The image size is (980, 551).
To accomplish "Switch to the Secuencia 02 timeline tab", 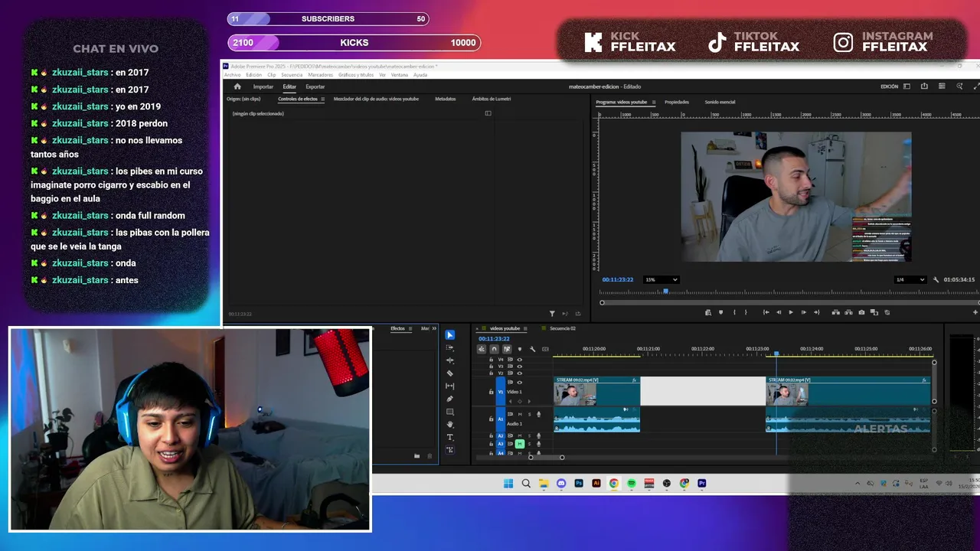I will click(563, 328).
